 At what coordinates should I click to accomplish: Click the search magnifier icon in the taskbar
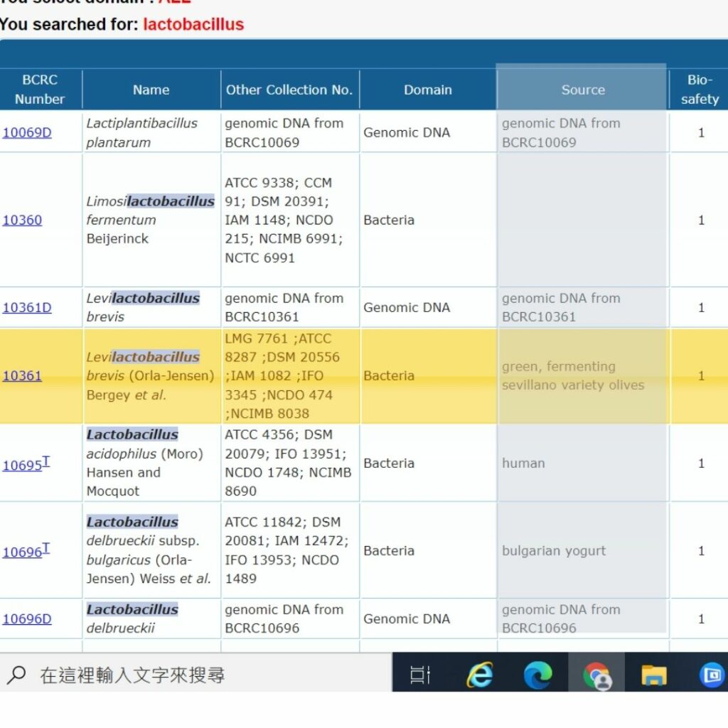[x=16, y=675]
